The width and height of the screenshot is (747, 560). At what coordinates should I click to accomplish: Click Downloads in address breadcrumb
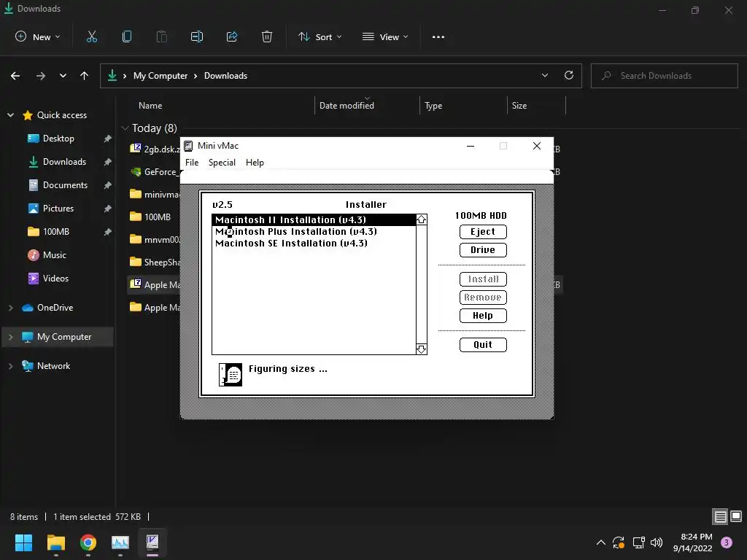[226, 76]
